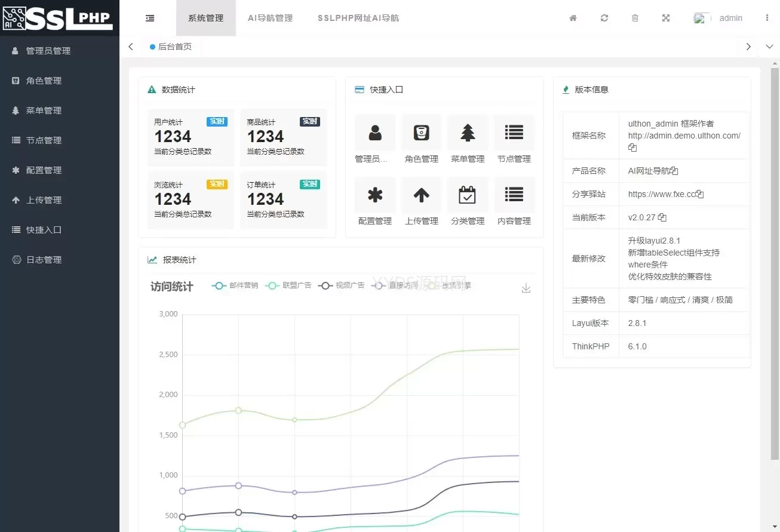Open the vertical three-dot more menu
Image resolution: width=780 pixels, height=532 pixels.
767,18
